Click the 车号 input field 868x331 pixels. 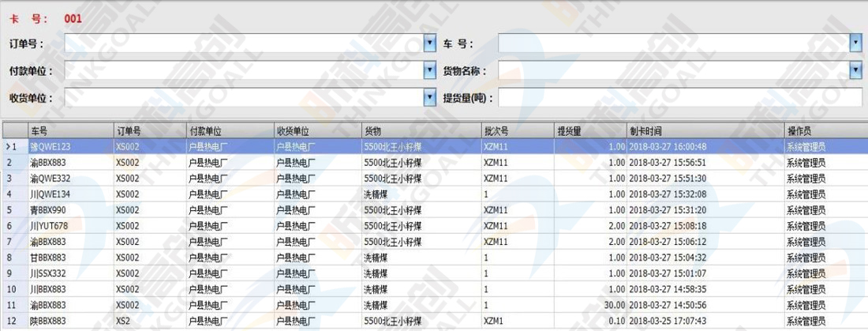tap(674, 43)
